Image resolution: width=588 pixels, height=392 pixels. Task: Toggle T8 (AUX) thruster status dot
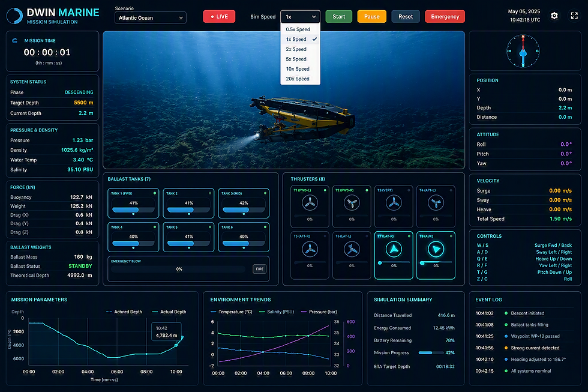pos(451,236)
